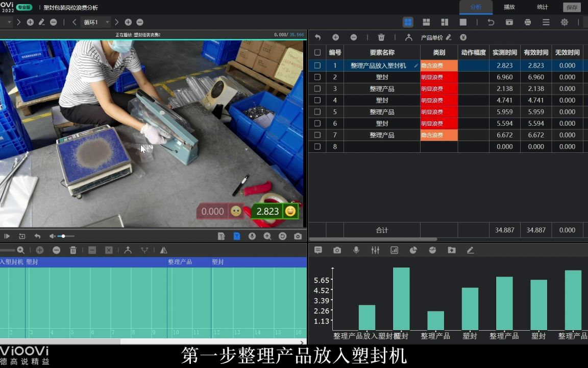Image resolution: width=588 pixels, height=368 pixels.
Task: Open the settings gear in the top toolbar
Action: [564, 22]
